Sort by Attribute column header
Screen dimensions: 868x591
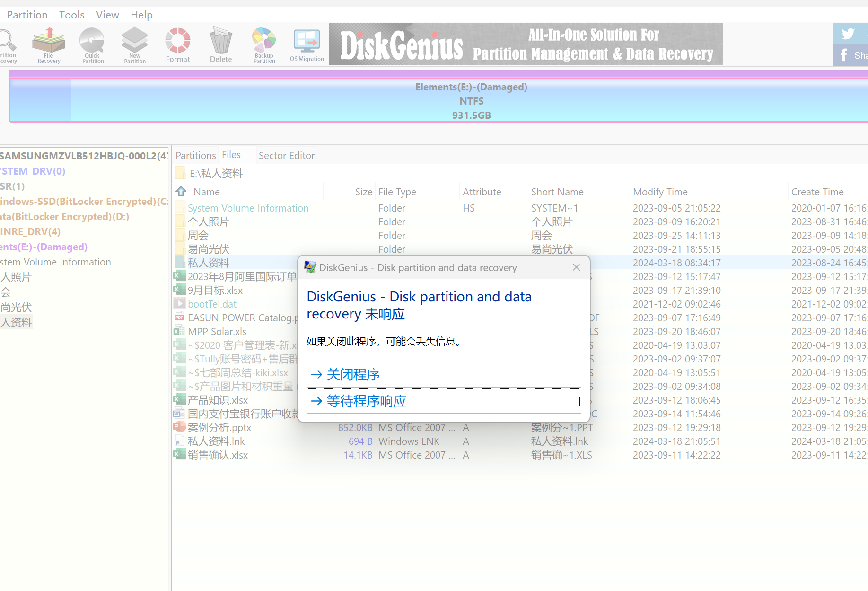pos(482,192)
